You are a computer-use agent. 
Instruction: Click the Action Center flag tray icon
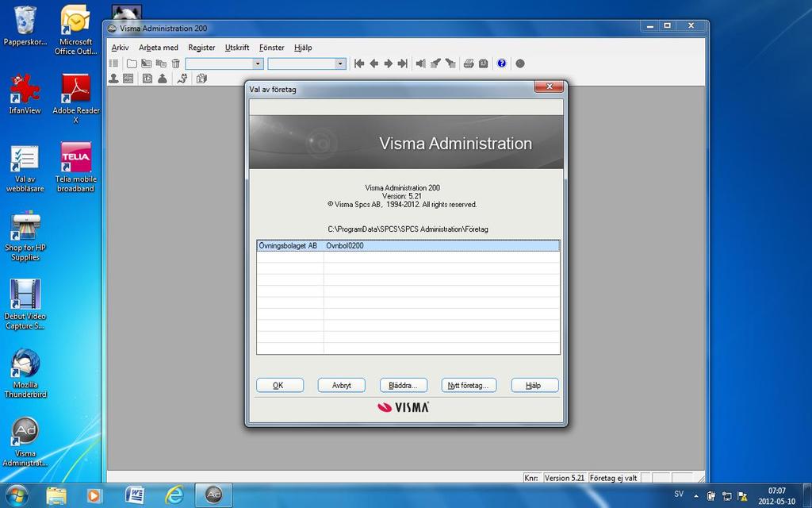[742, 495]
